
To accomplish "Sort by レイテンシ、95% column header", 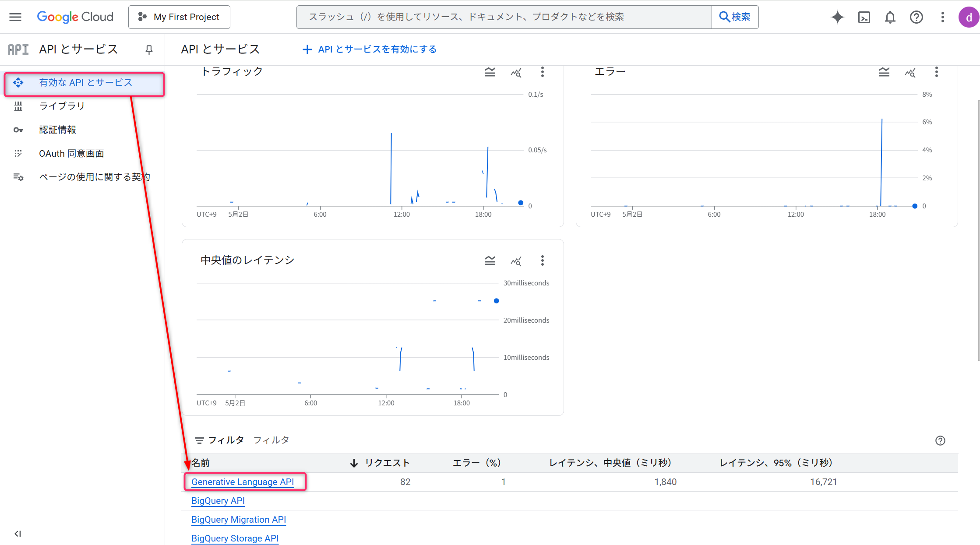I will tap(776, 463).
